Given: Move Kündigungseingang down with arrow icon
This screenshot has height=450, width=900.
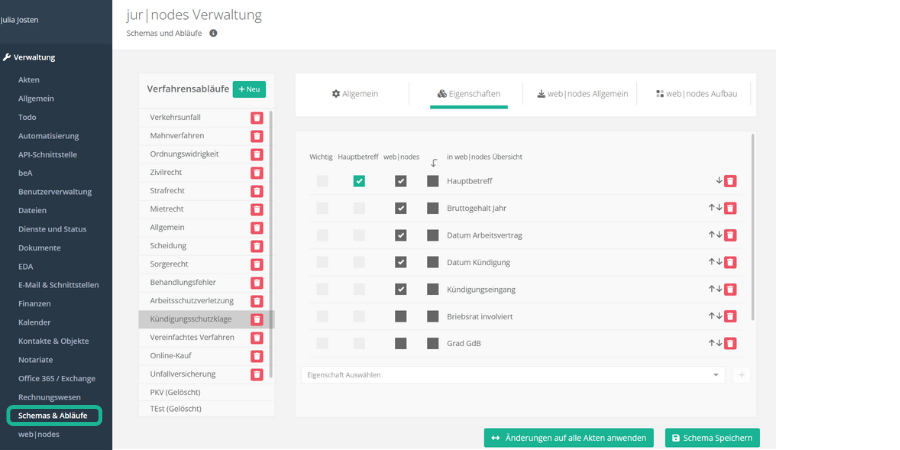Looking at the screenshot, I should click(x=719, y=289).
